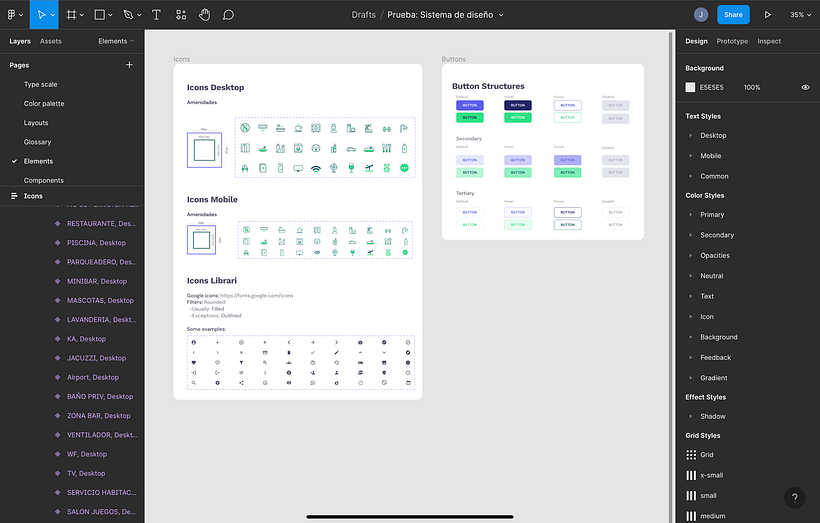This screenshot has width=820, height=523.
Task: Open the Inspect tab
Action: (769, 41)
